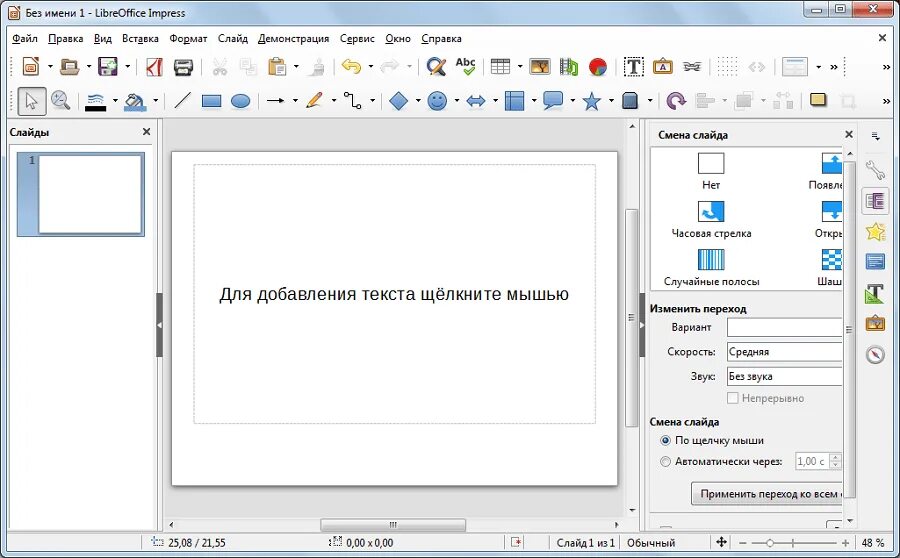The width and height of the screenshot is (900, 558).
Task: Choose the Нет transition
Action: pyautogui.click(x=711, y=171)
